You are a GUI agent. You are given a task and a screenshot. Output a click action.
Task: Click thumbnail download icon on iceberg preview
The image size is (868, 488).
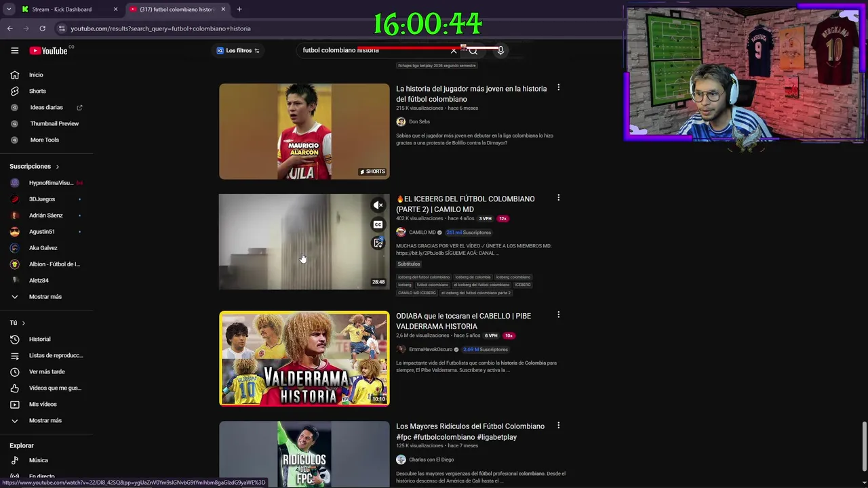coord(378,243)
